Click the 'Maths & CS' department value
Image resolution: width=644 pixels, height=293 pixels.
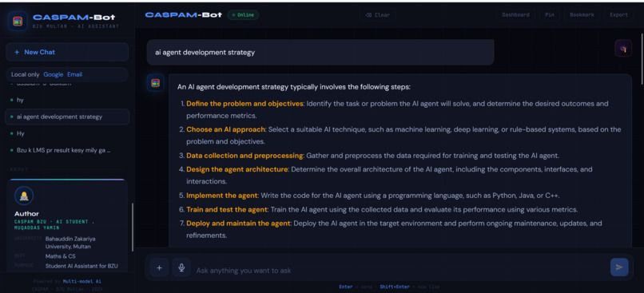pos(61,256)
